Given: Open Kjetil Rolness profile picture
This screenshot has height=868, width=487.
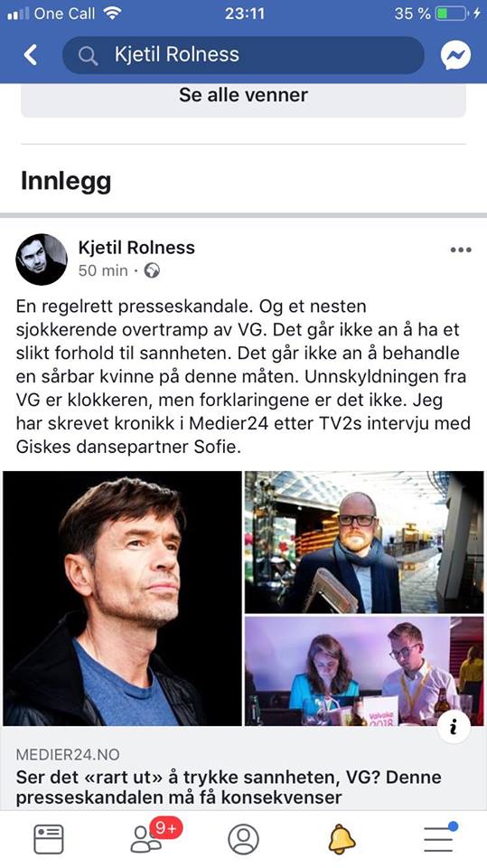Looking at the screenshot, I should point(41,259).
